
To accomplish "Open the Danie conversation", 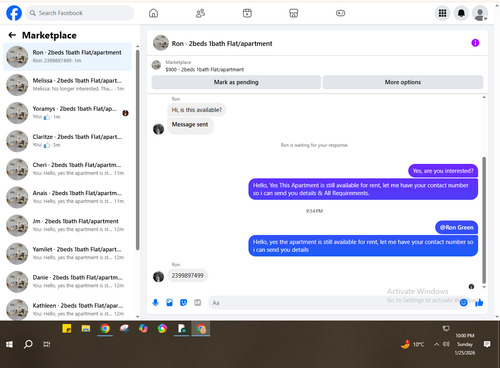I will tap(68, 281).
